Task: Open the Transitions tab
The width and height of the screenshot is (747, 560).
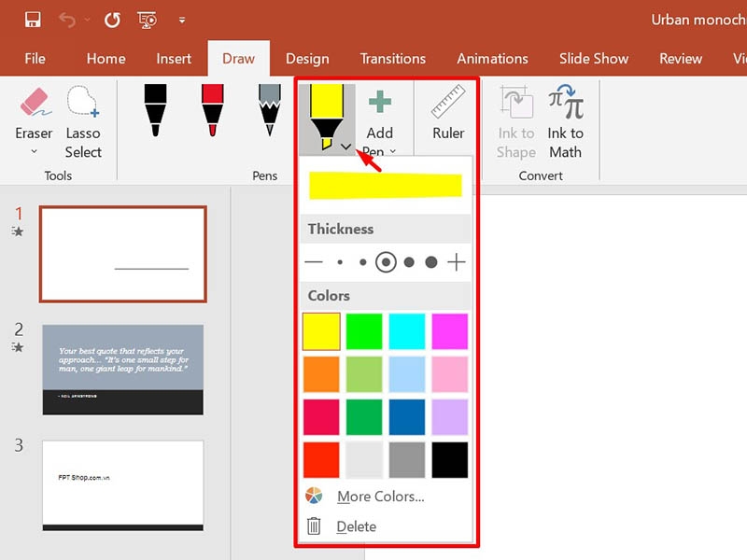Action: [393, 59]
